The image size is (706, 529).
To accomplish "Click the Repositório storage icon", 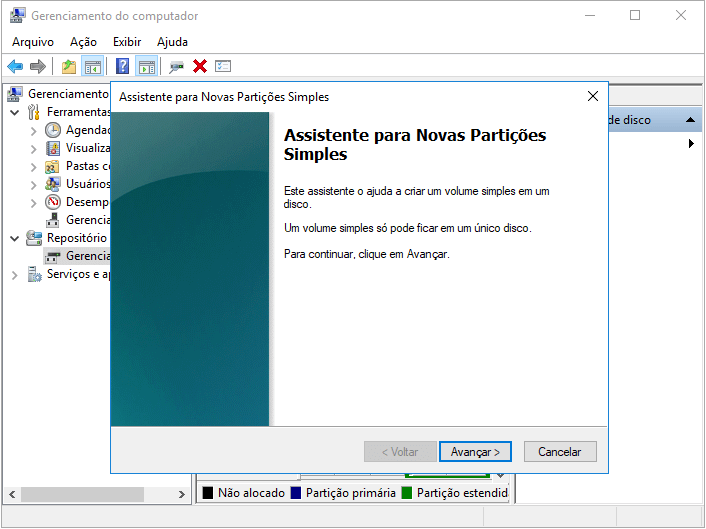I will point(34,238).
